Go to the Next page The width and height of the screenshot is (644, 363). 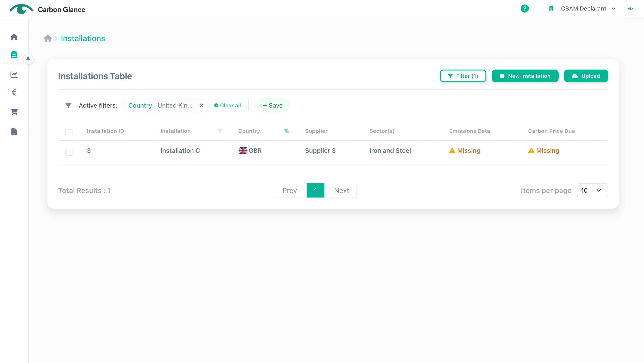tap(341, 191)
